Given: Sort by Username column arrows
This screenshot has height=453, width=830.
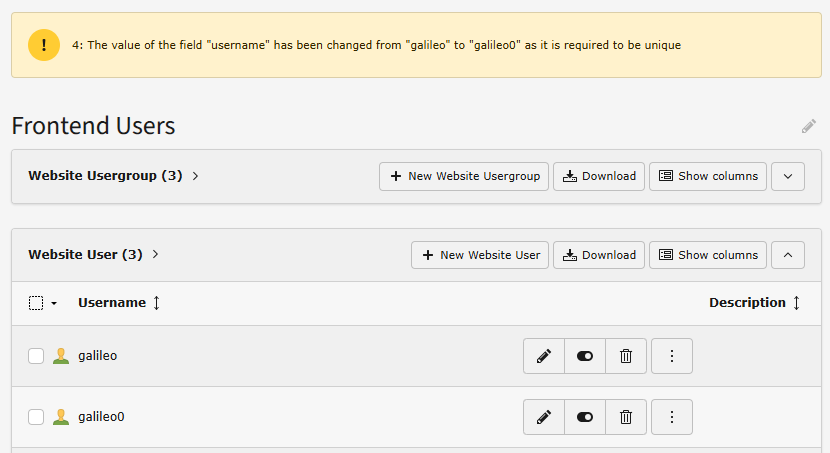Looking at the screenshot, I should click(x=156, y=303).
